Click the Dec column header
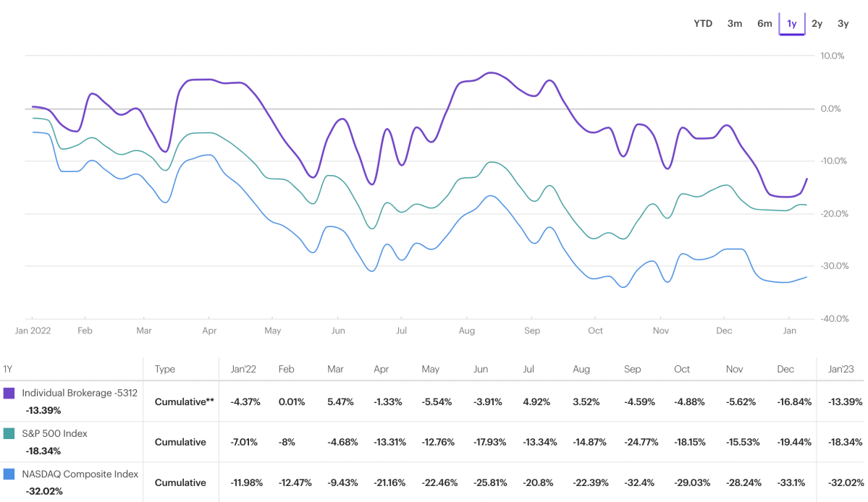Image resolution: width=868 pixels, height=502 pixels. click(x=785, y=369)
